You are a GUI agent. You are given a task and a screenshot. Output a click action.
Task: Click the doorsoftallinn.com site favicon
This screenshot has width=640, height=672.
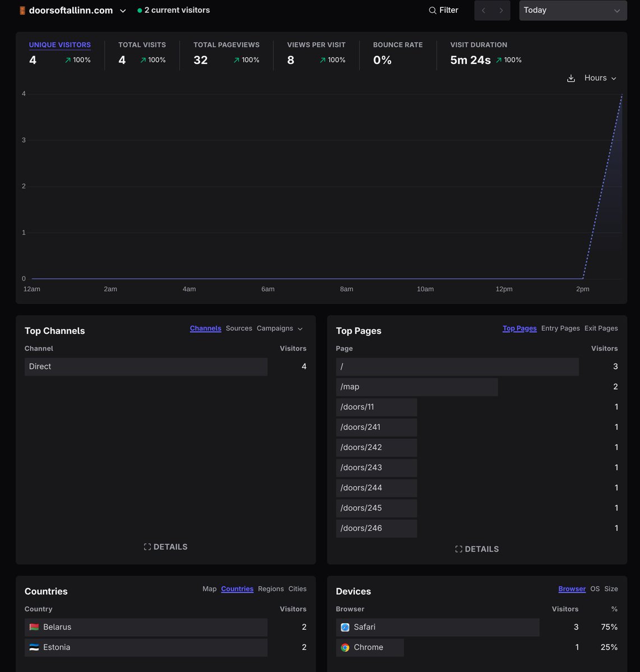(x=22, y=11)
